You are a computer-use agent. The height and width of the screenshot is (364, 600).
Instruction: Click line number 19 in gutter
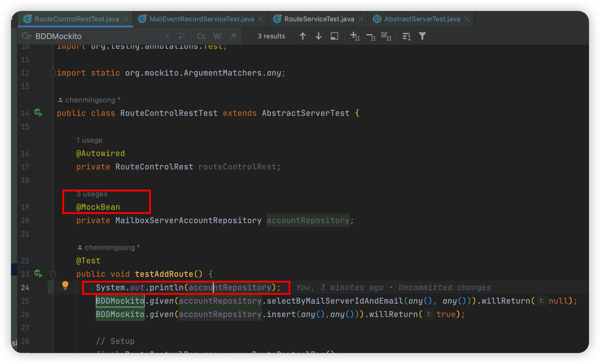pyautogui.click(x=25, y=207)
